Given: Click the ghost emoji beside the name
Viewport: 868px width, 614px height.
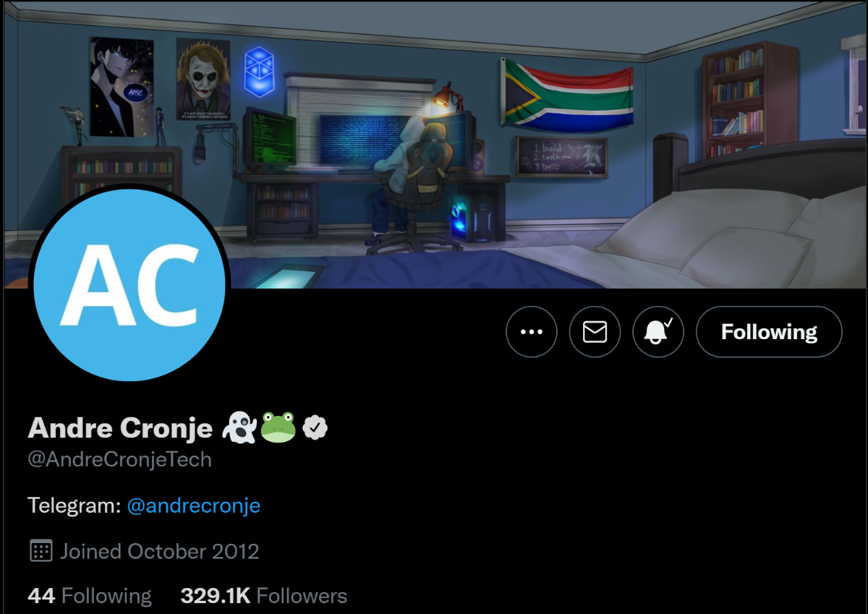Looking at the screenshot, I should pos(239,427).
